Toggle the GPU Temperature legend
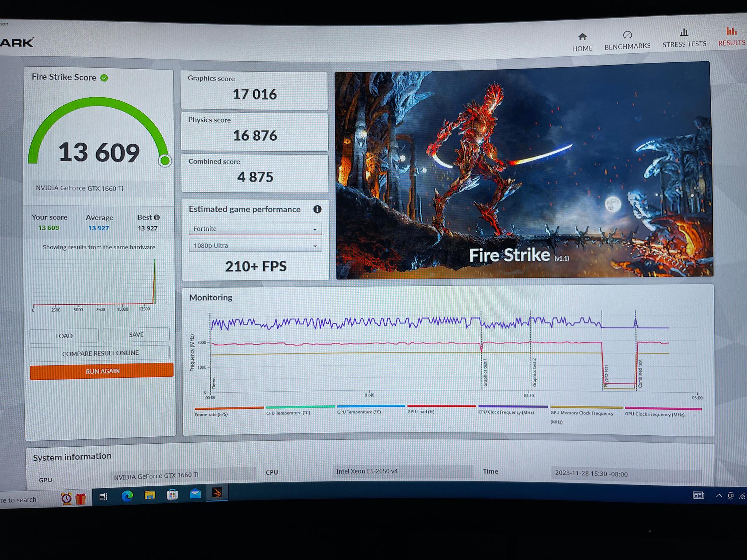747x560 pixels. [371, 409]
